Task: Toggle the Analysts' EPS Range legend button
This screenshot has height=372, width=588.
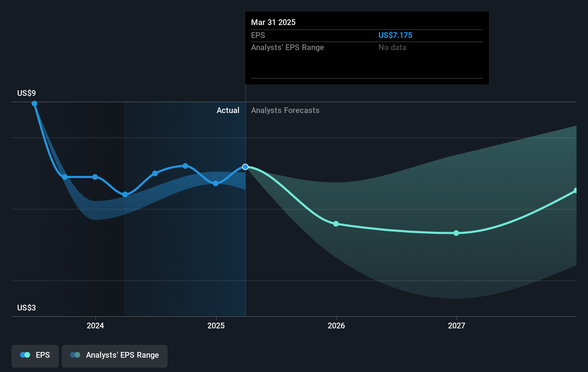Action: [115, 356]
